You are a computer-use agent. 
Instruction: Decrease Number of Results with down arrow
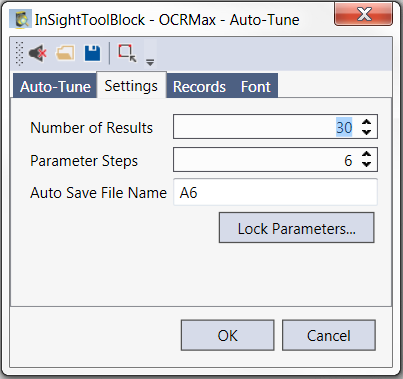click(x=366, y=132)
